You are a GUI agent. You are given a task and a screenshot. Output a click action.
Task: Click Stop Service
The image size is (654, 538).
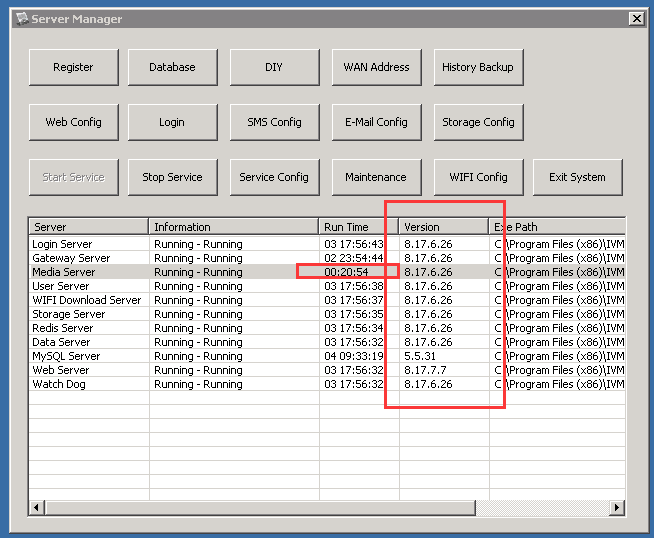[x=173, y=177]
